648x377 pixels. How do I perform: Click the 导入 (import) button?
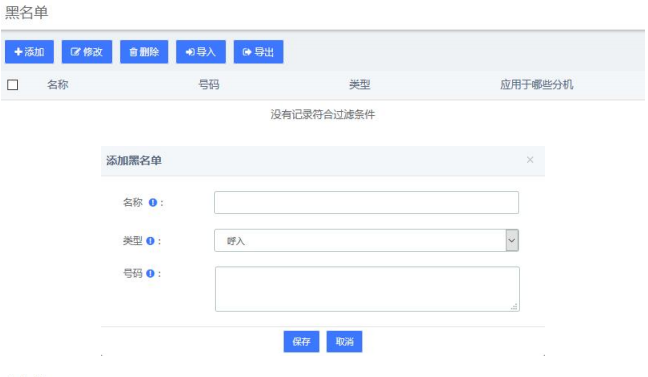tap(201, 52)
